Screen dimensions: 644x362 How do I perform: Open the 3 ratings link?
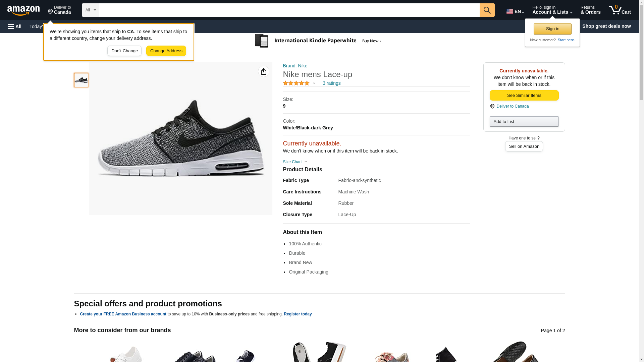[x=331, y=83]
